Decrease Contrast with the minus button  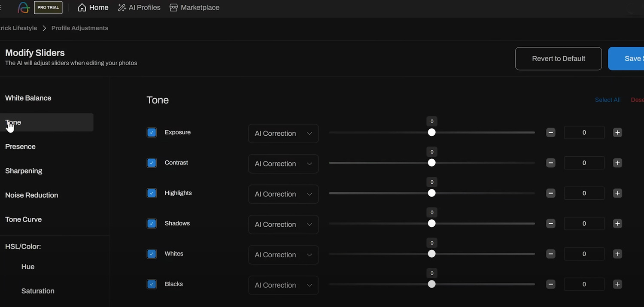pyautogui.click(x=551, y=163)
